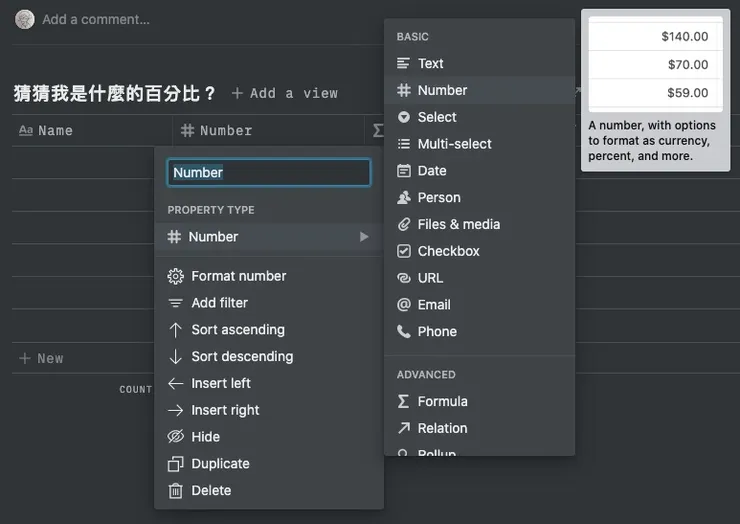Click the Date calendar icon
The height and width of the screenshot is (524, 740).
coord(404,171)
